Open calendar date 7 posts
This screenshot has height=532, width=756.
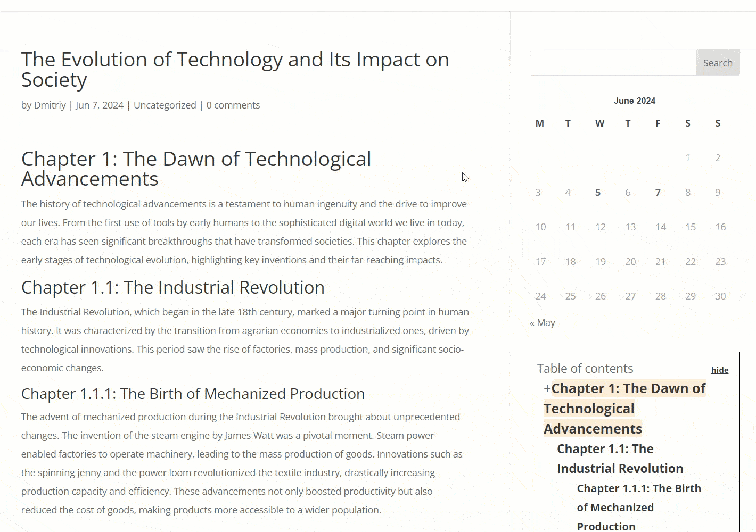(658, 193)
